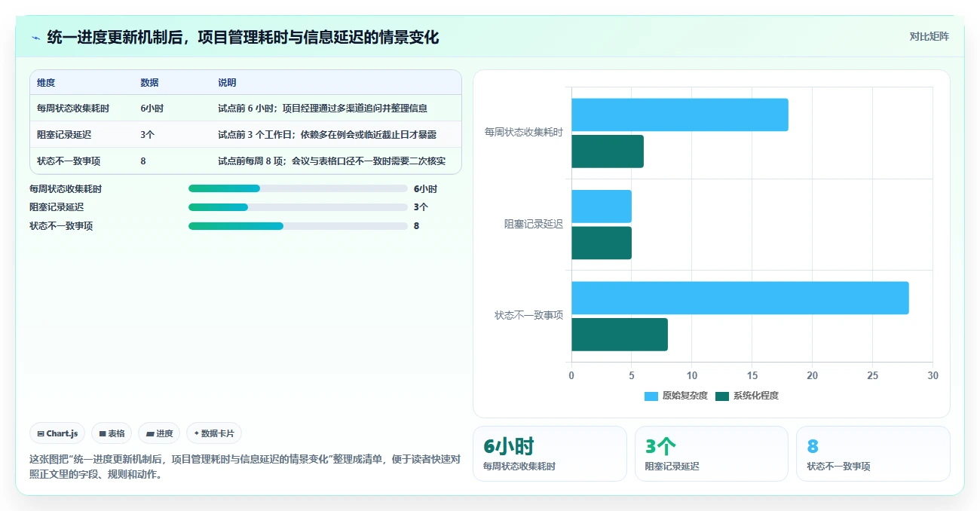Click the 阻塞记录延迟 label beside its progress bar
980x511 pixels.
click(57, 207)
